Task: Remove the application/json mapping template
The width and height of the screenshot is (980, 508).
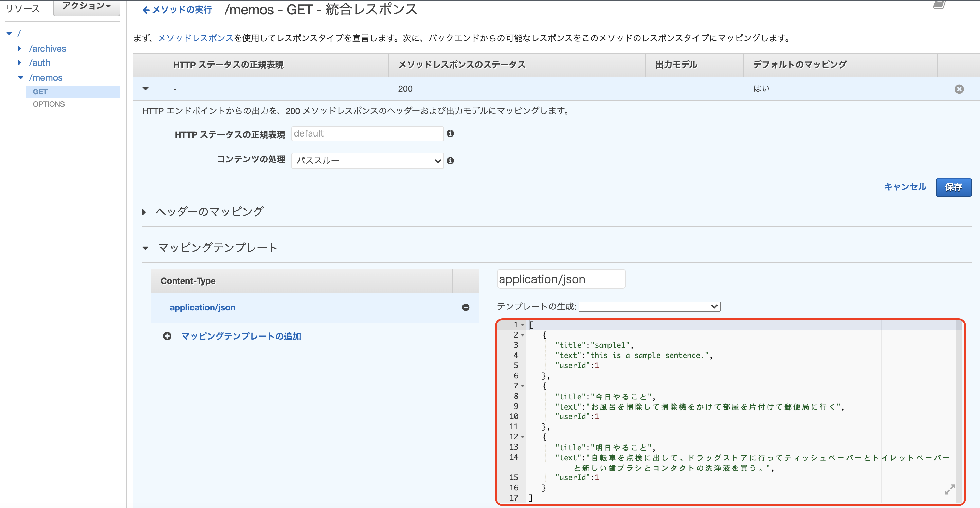Action: 466,307
